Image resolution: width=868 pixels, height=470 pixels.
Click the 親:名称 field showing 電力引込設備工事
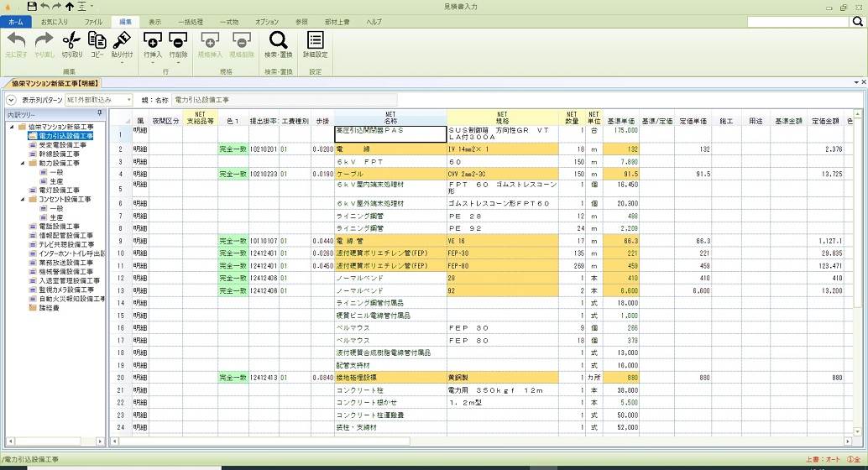pyautogui.click(x=284, y=100)
